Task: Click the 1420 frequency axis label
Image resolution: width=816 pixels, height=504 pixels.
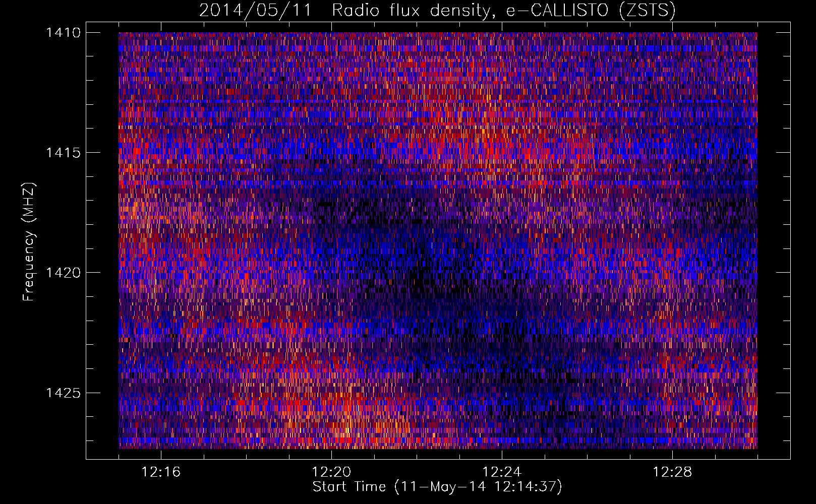Action: (63, 273)
